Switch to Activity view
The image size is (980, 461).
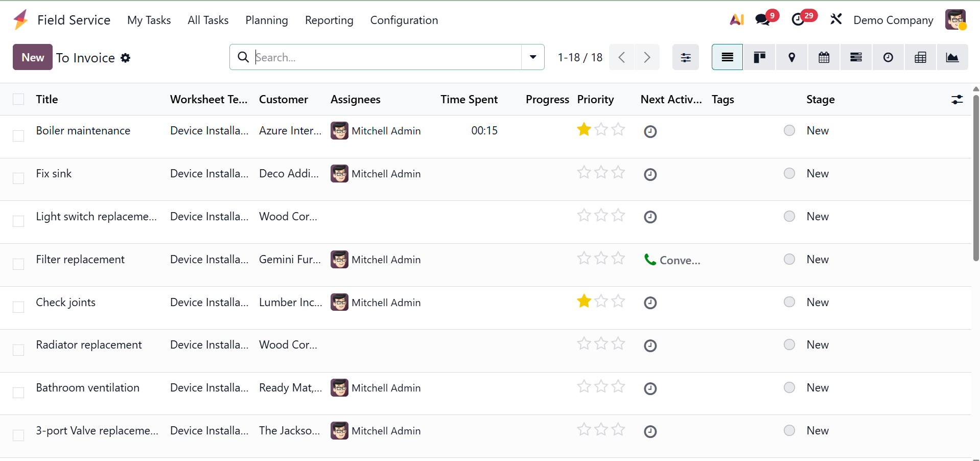click(x=888, y=57)
